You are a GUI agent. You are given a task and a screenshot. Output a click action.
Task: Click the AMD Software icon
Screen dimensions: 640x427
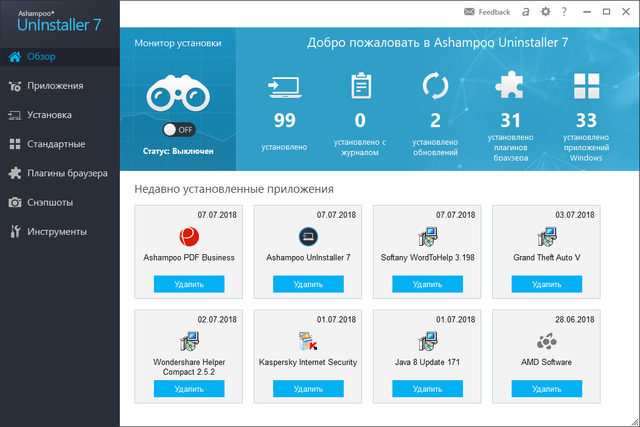coord(547,341)
